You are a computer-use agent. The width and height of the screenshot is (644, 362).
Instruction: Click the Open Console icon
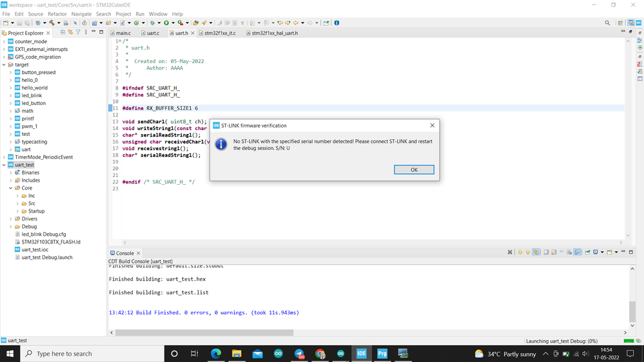609,252
